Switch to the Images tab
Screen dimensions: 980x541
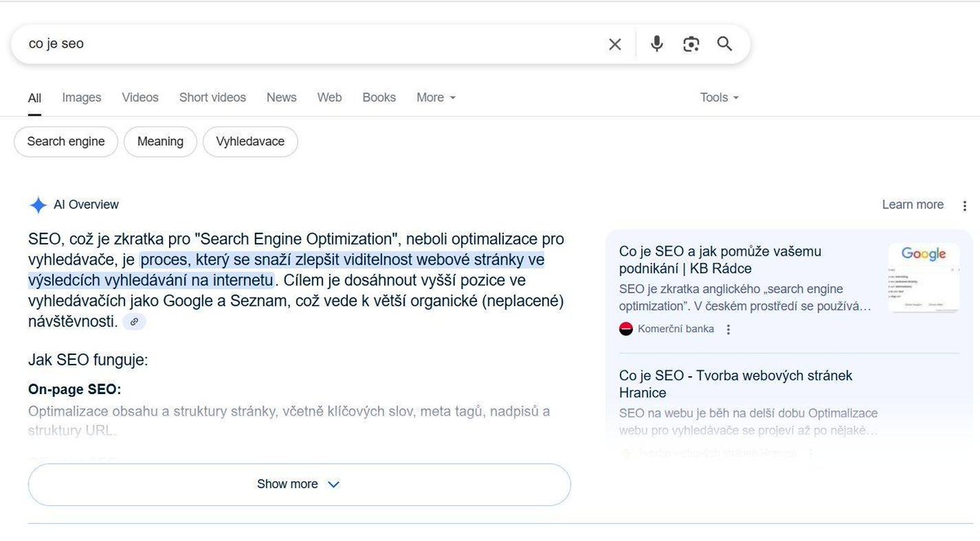[81, 97]
